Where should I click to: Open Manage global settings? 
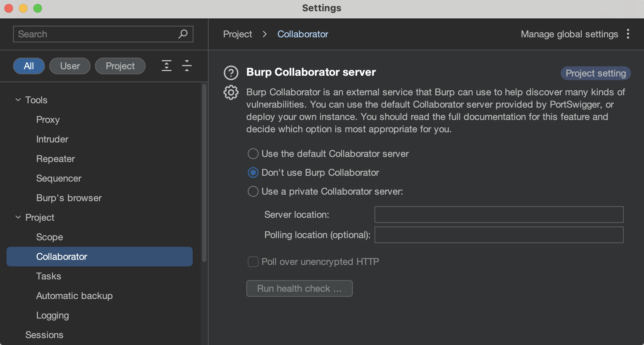pos(569,34)
